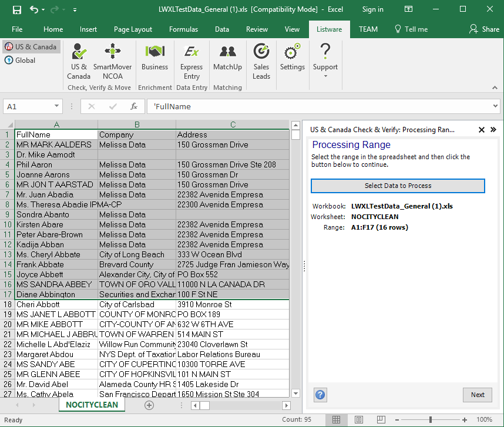The image size is (504, 427).
Task: Open Express Entry data tool
Action: (x=191, y=62)
